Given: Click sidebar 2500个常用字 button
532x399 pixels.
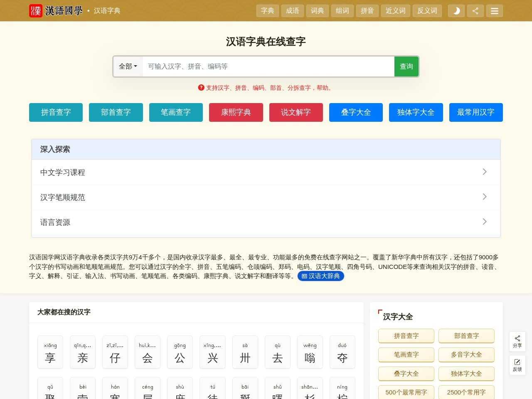Looking at the screenshot, I should 467,392.
